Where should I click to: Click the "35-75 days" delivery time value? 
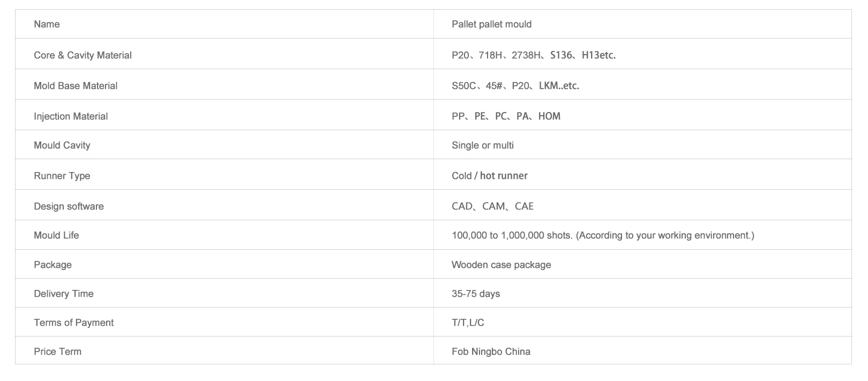475,294
